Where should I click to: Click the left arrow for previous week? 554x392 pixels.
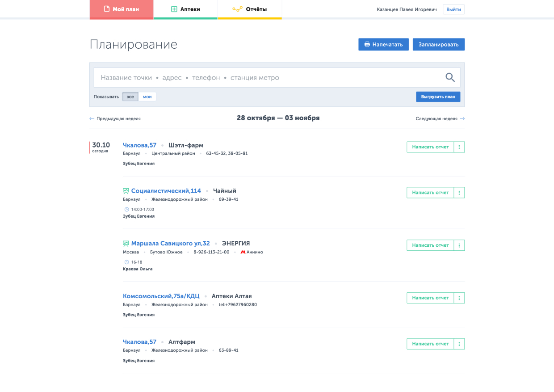tap(92, 119)
